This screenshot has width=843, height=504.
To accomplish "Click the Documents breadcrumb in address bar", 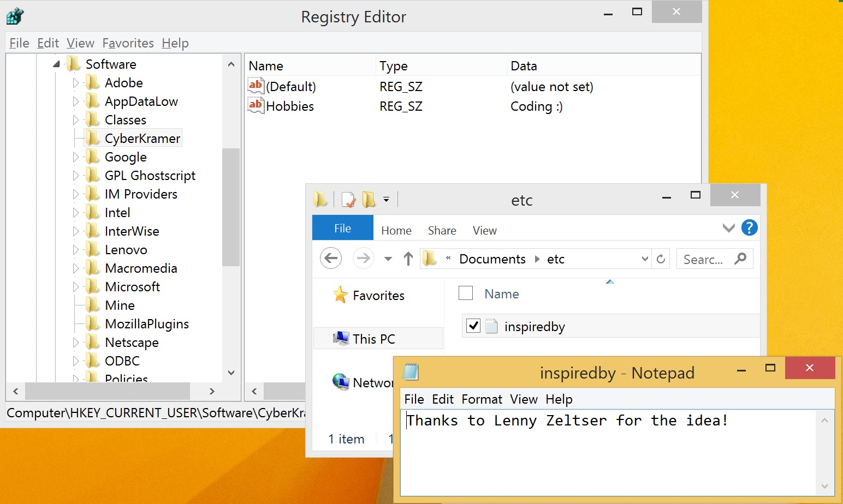I will click(x=492, y=259).
